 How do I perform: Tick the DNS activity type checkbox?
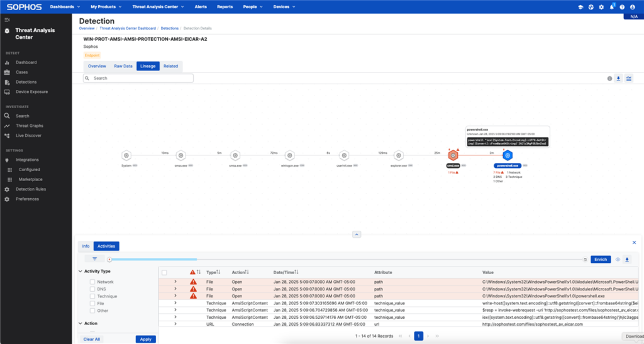coord(92,289)
